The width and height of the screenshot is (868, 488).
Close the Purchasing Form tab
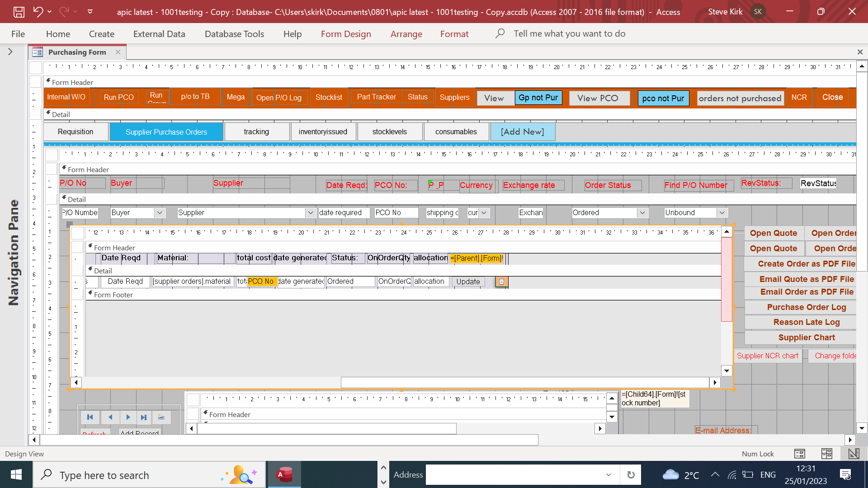click(x=118, y=52)
